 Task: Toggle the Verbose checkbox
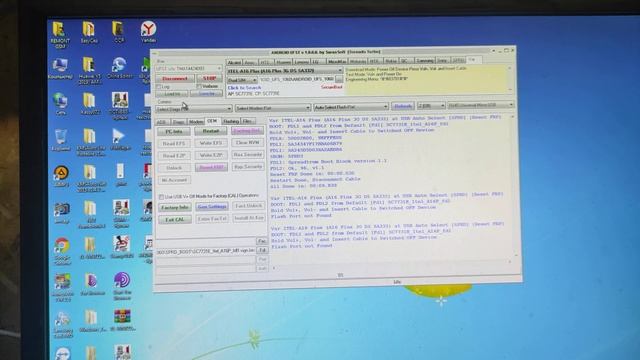tap(199, 87)
